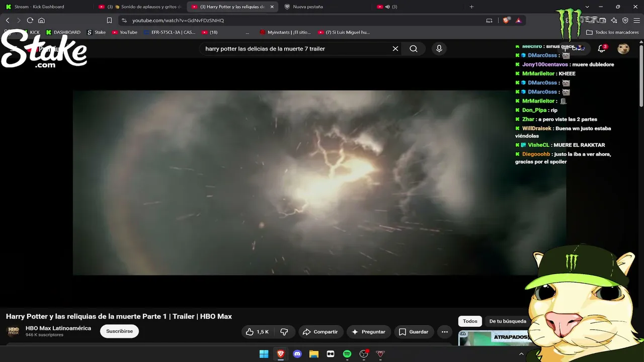The height and width of the screenshot is (362, 644).
Task: Switch to Sonido de aplausos y gritos tab
Action: [139, 7]
